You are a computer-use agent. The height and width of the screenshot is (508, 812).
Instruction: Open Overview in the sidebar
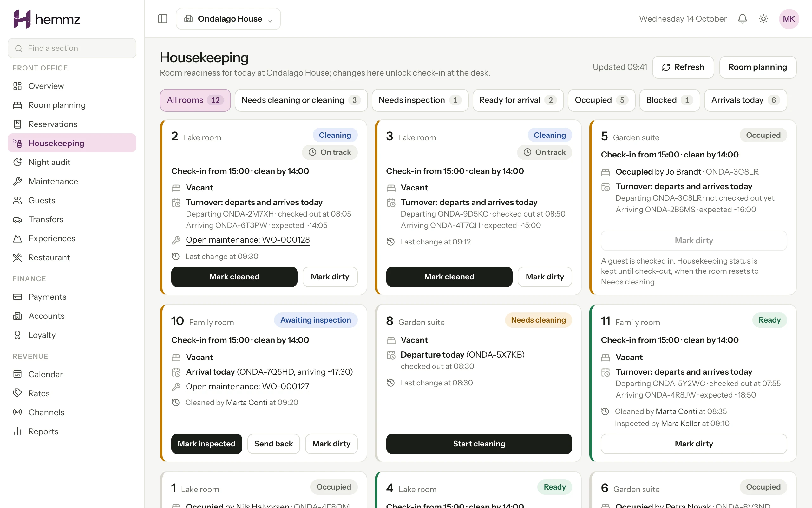(72, 86)
